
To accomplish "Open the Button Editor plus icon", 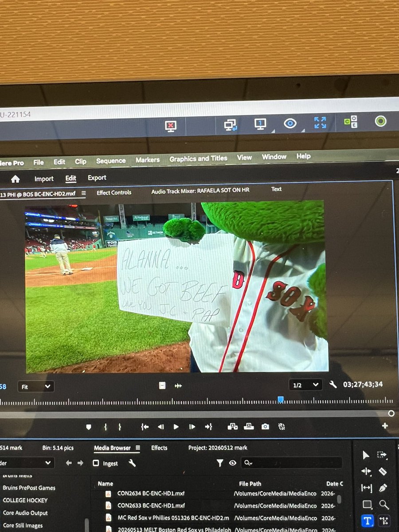I will [x=385, y=426].
